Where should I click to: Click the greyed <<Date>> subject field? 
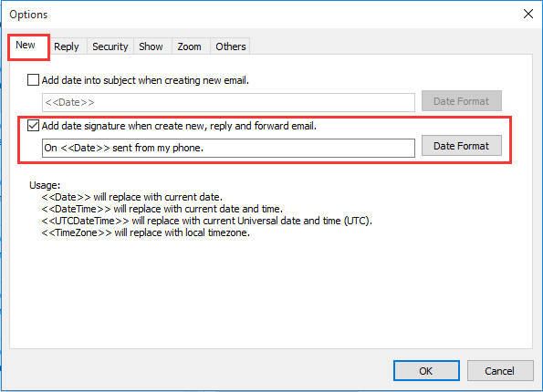pos(228,102)
